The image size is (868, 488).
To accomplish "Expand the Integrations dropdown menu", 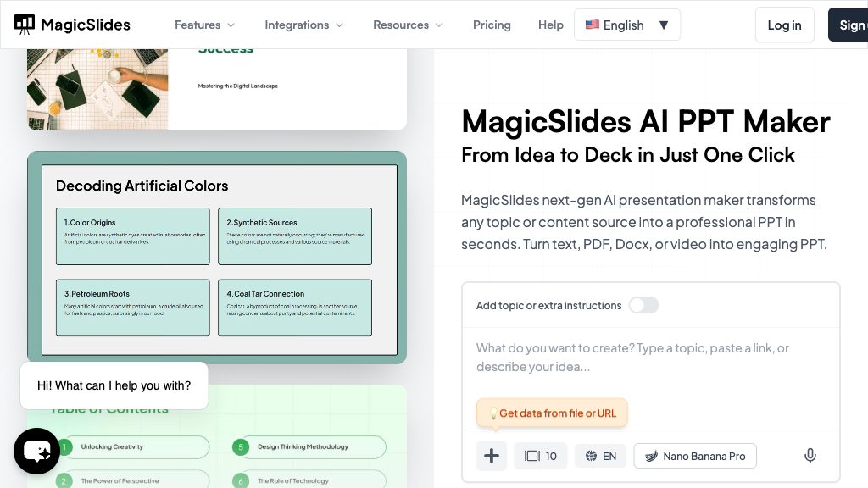I will click(x=303, y=25).
